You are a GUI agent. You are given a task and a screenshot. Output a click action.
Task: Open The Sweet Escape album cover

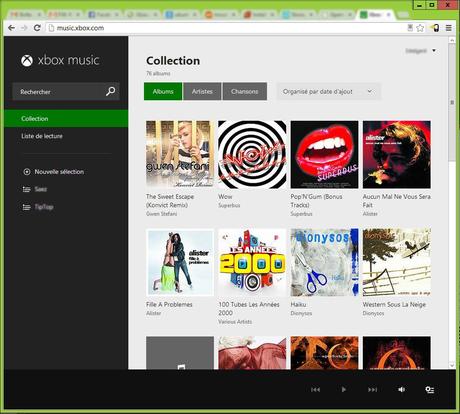180,154
